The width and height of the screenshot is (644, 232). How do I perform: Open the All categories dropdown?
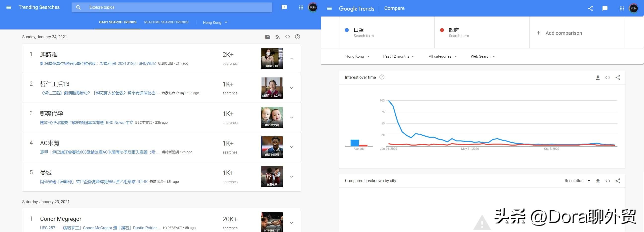443,56
